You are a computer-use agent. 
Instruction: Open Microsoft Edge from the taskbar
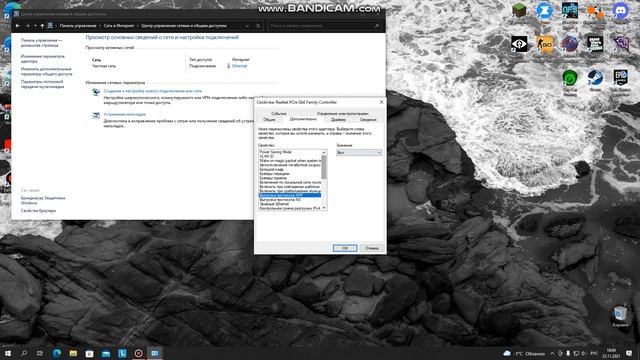57,353
